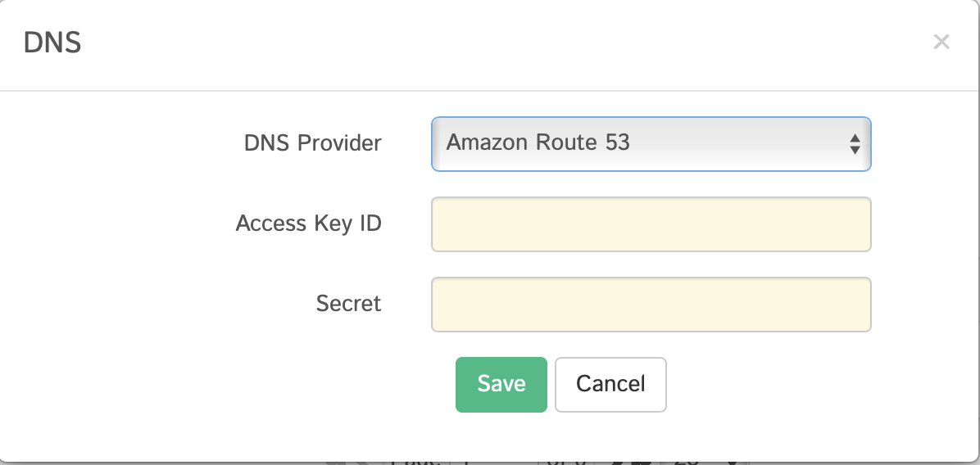Expand the provider list showing Amazon Route 53
The width and height of the screenshot is (980, 465).
click(650, 144)
